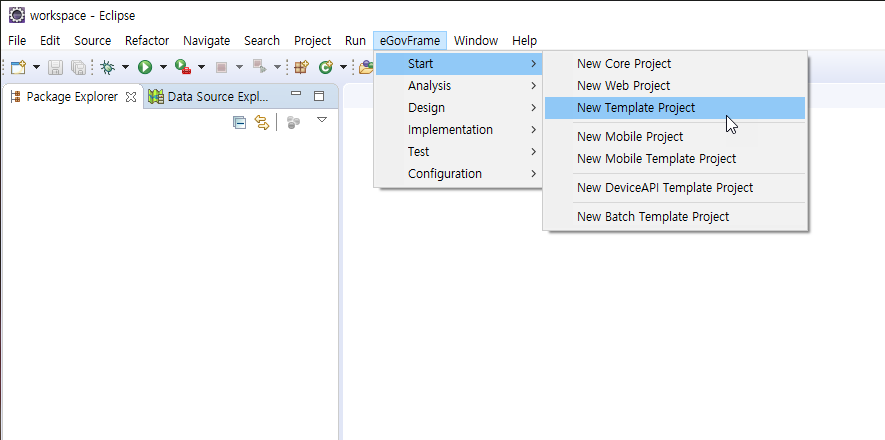Click the New Java Package icon
This screenshot has height=440, width=885.
coord(302,67)
